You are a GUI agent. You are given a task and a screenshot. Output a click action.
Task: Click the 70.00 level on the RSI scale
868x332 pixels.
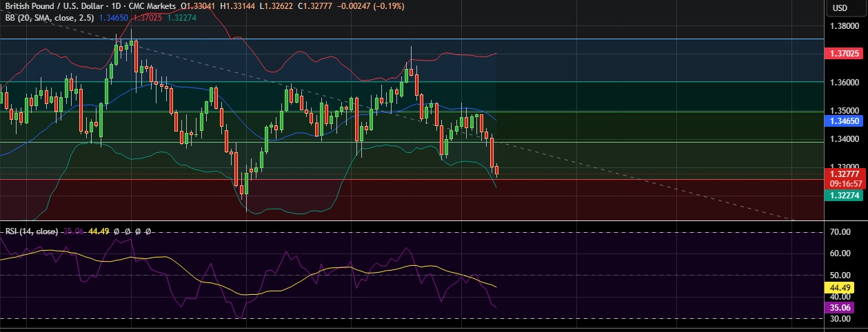(x=840, y=232)
